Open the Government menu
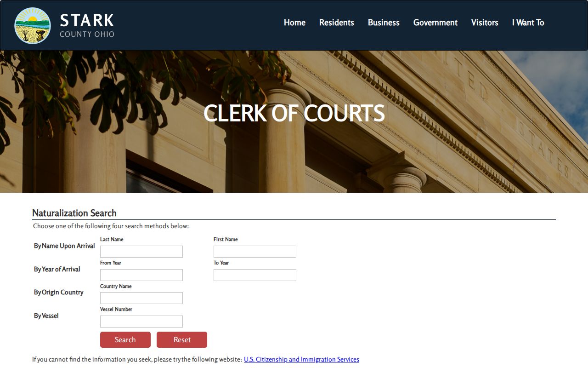This screenshot has height=368, width=588. tap(435, 23)
